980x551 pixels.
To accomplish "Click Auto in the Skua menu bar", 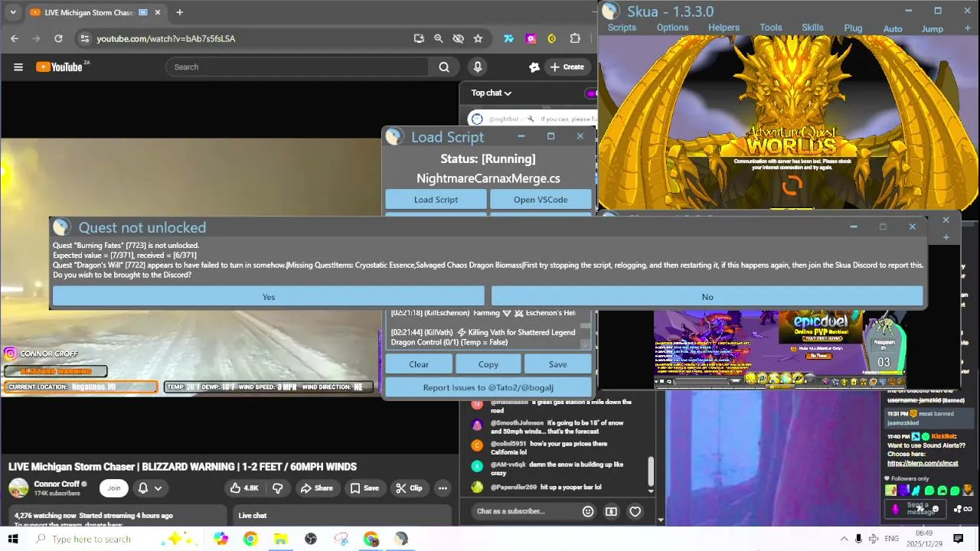I will [893, 29].
